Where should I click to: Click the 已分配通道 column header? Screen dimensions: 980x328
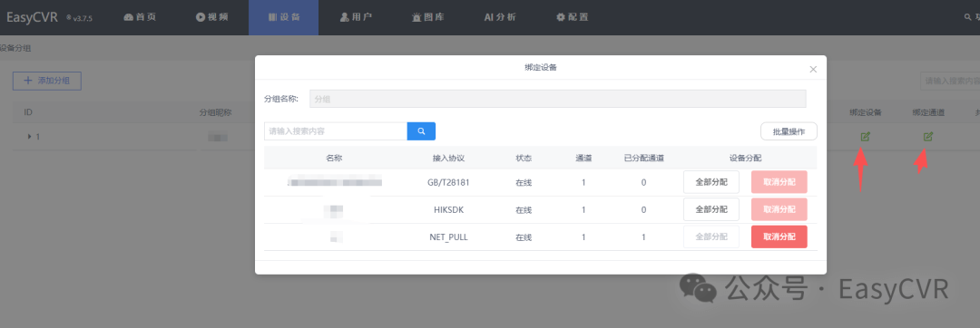(643, 158)
